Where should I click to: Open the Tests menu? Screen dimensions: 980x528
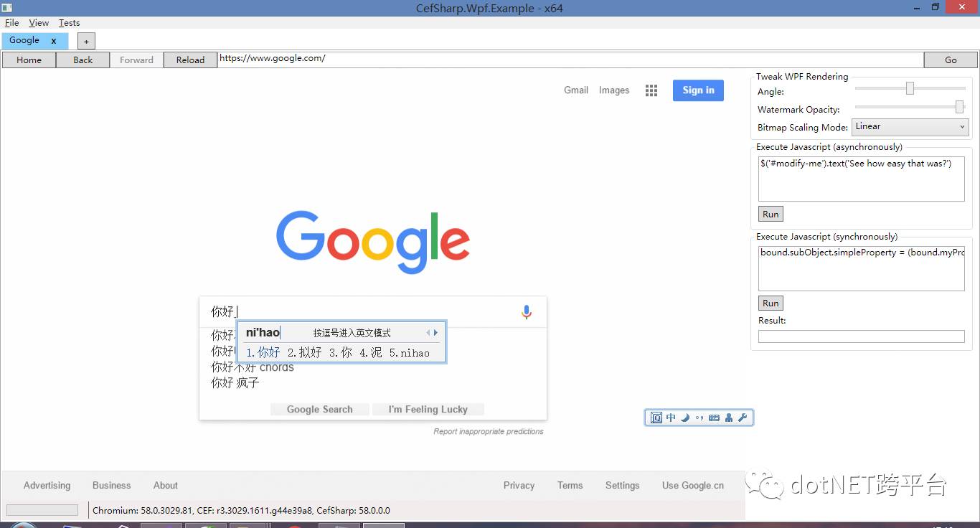[x=70, y=23]
